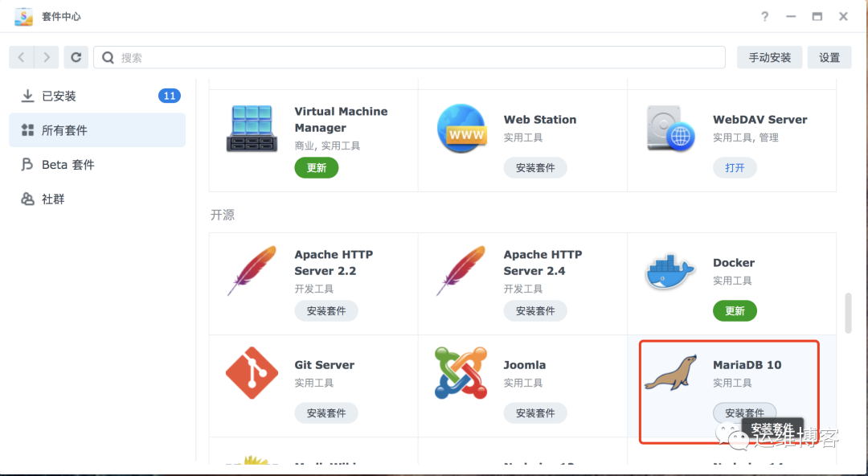
Task: Click the 已安装 download icon
Action: (x=27, y=96)
